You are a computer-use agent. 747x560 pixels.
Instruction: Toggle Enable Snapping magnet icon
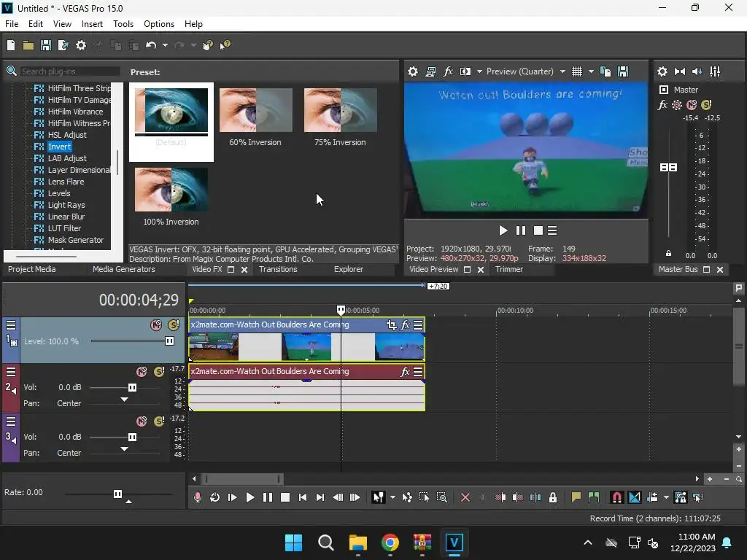[x=616, y=497]
